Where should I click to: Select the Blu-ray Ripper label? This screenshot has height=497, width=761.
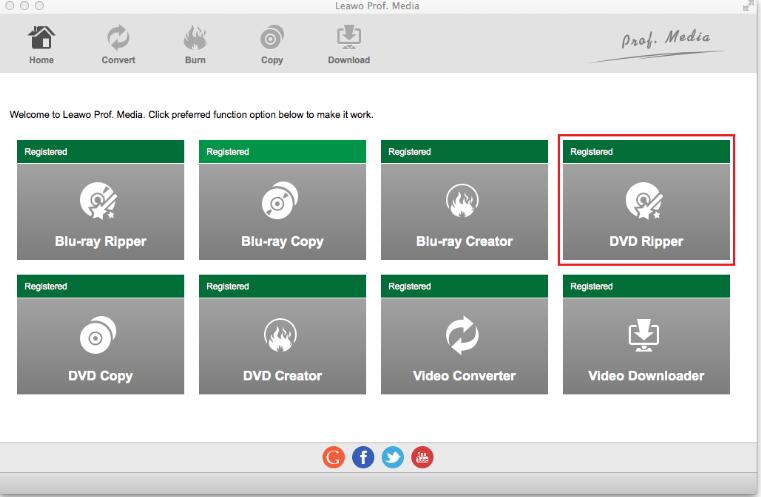100,242
